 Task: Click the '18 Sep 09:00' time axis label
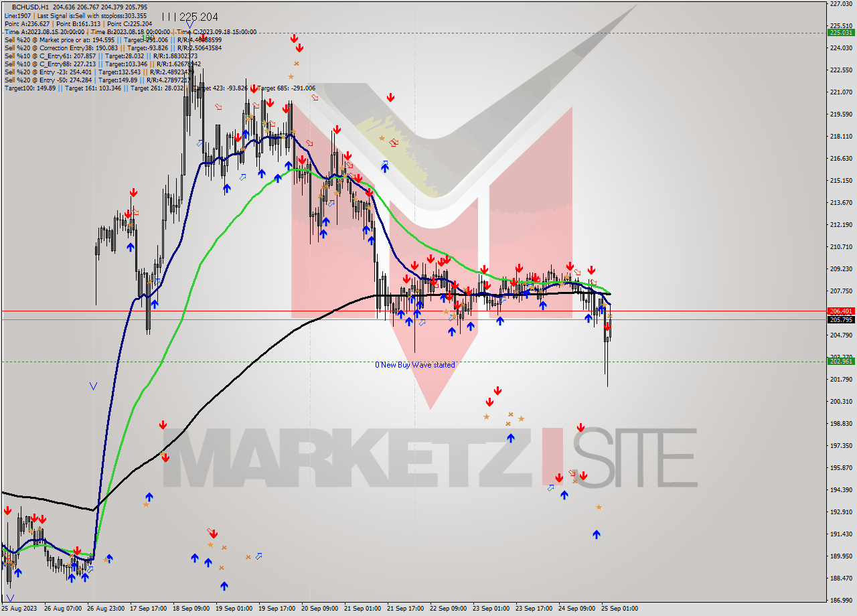coord(191,609)
